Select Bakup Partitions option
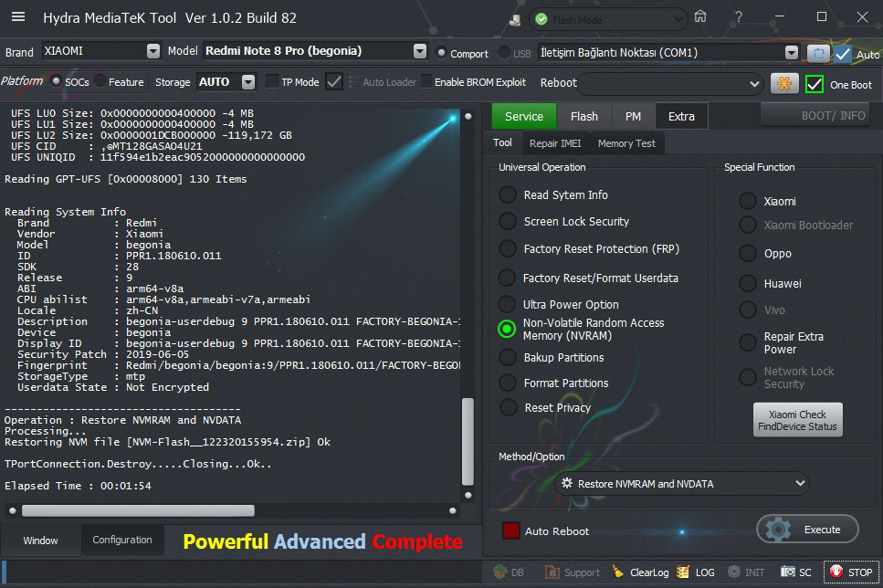883x588 pixels. tap(508, 357)
